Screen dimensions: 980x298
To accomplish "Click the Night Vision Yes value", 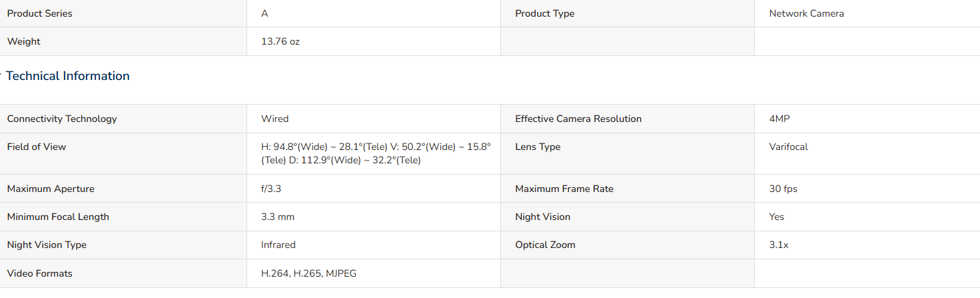I will 776,217.
